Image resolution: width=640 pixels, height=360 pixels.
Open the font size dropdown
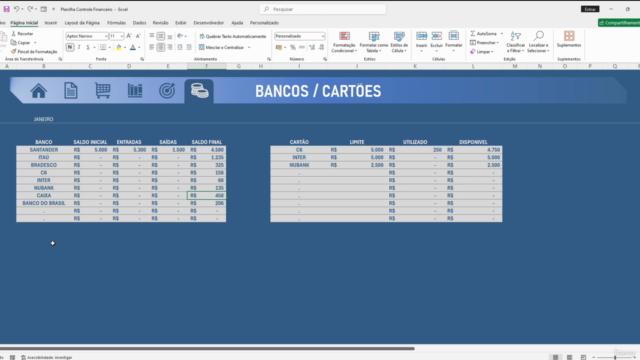tap(122, 36)
